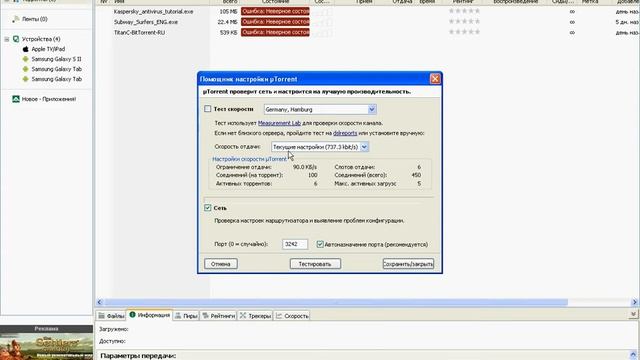Collapse the Устройства tree node
Viewport: 640px width, 360px height.
7,39
